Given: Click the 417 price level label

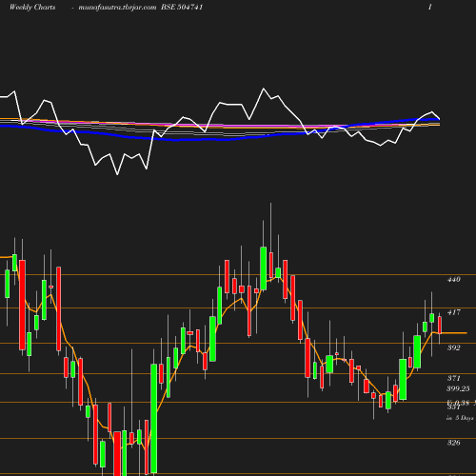Looking at the screenshot, I should (x=454, y=312).
